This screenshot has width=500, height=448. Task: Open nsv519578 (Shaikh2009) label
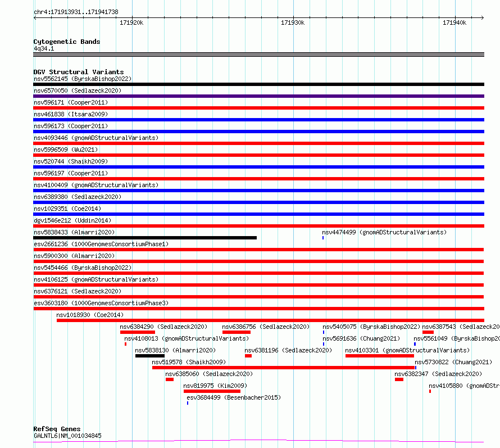[x=189, y=362]
